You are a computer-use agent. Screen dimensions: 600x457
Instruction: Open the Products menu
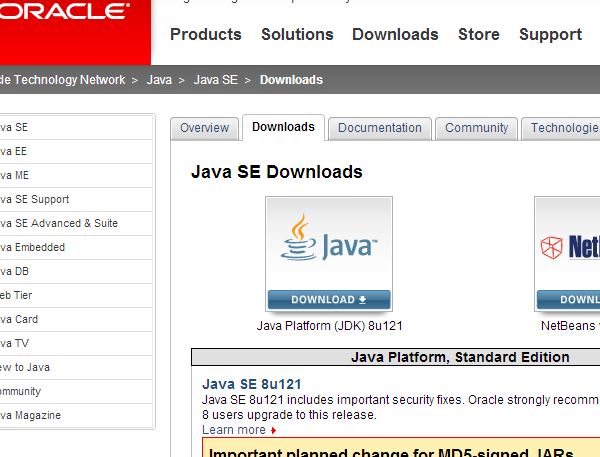[x=206, y=34]
